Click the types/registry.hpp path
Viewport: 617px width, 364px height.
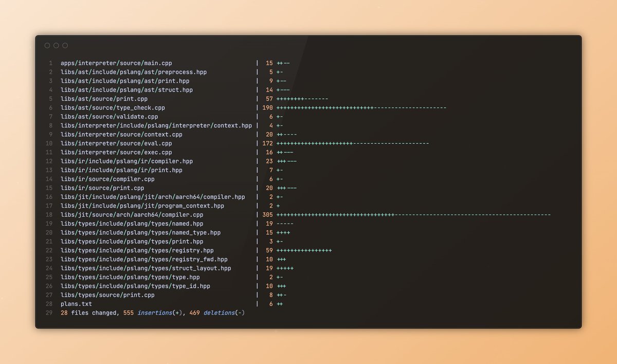[137, 250]
